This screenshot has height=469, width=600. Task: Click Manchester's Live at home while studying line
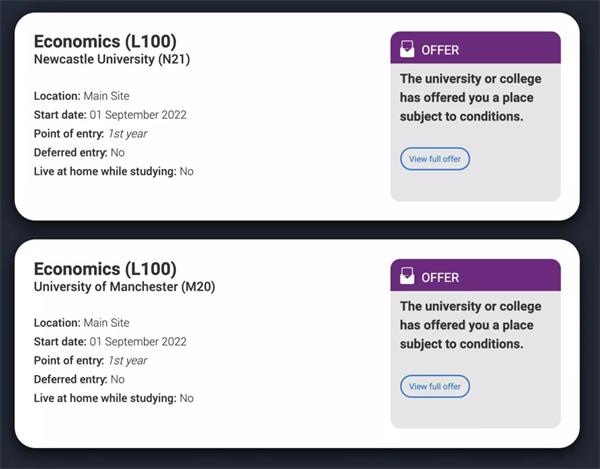[114, 398]
